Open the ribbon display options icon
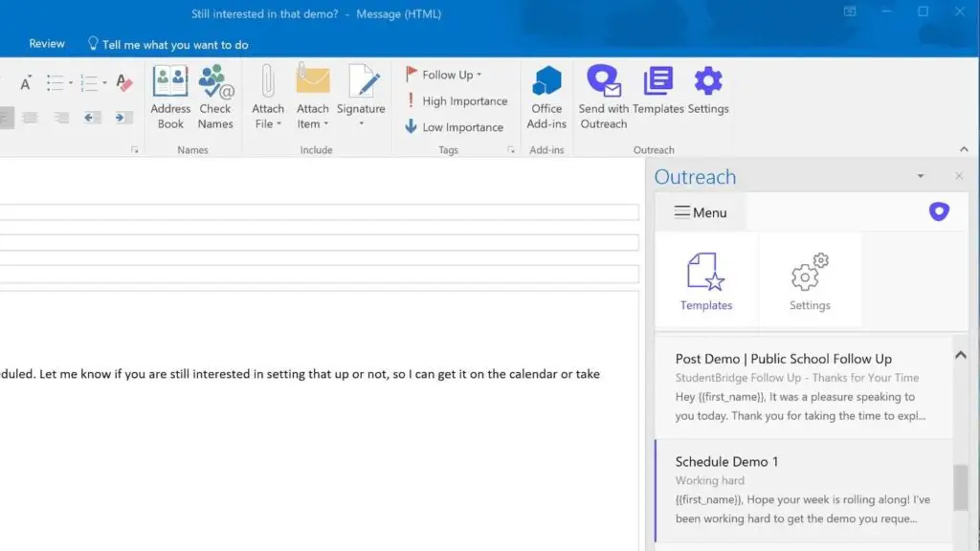This screenshot has height=551, width=980. 850,11
